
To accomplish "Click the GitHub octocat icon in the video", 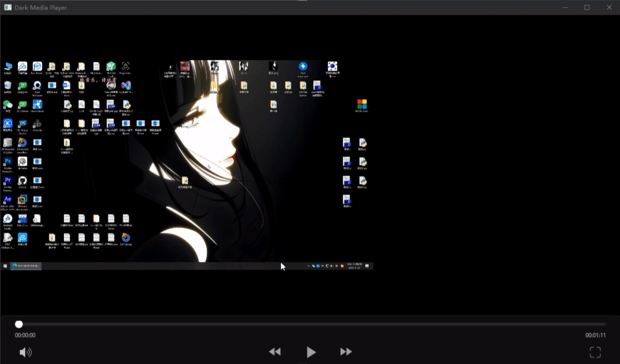I will pos(22,181).
